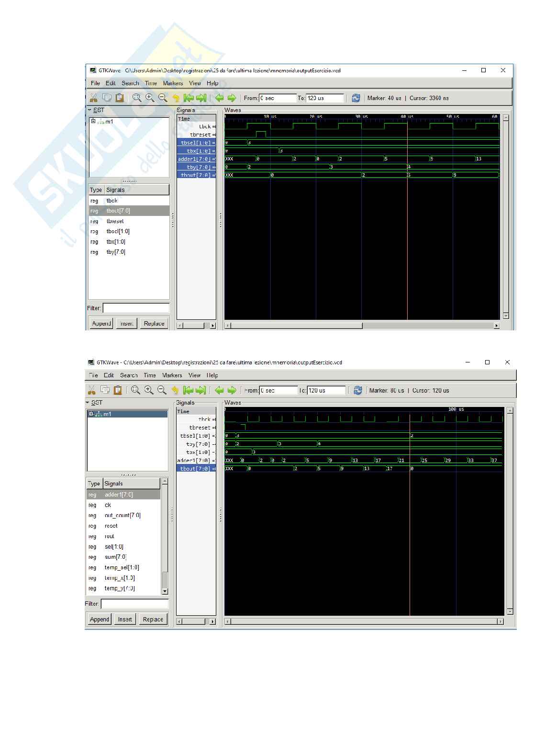Jump to start time icon in lower window
Image resolution: width=534 pixels, height=756 pixels.
pyautogui.click(x=188, y=390)
